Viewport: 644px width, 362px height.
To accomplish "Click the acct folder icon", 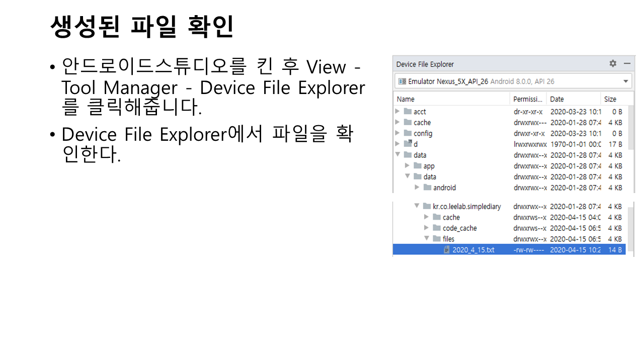I will point(408,112).
